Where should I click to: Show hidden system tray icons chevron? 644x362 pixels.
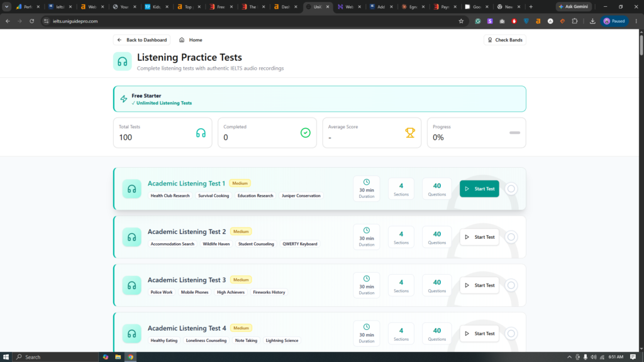[x=569, y=357]
